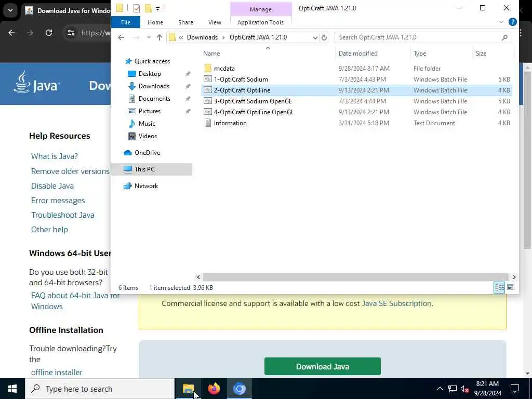Follow the Java SE Subscription link
Viewport: 532px width, 399px height.
coord(396,303)
